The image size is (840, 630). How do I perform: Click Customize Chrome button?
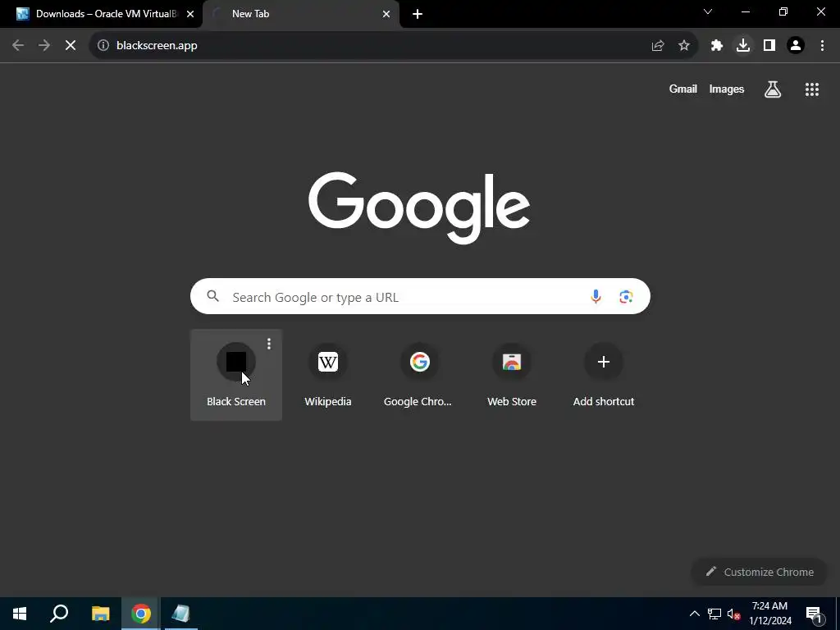(760, 572)
